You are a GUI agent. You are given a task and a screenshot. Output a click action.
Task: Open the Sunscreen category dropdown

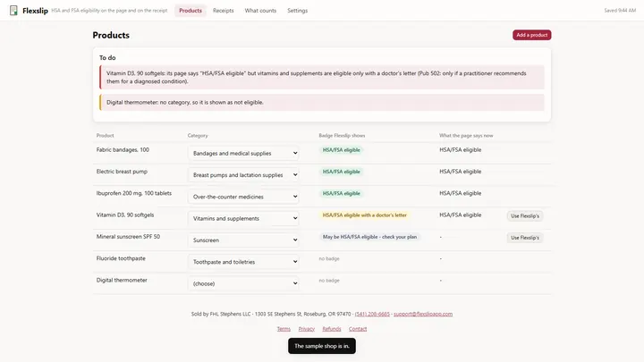243,240
